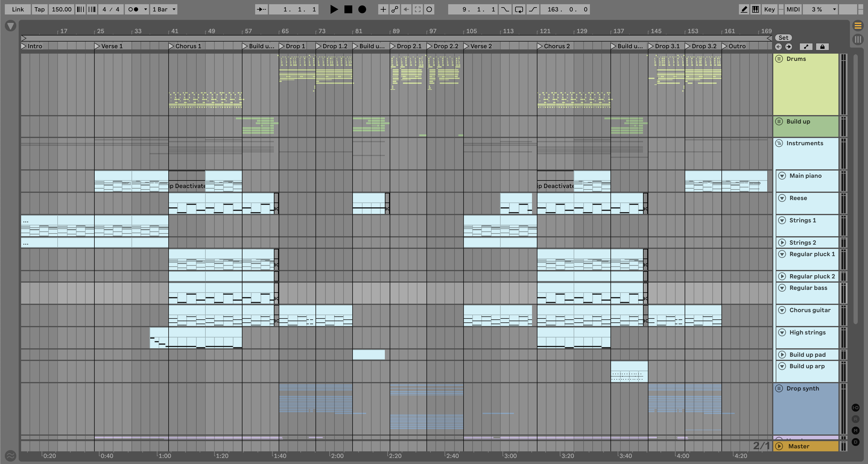The height and width of the screenshot is (464, 868).
Task: Expand the Build up pad track
Action: (x=782, y=355)
